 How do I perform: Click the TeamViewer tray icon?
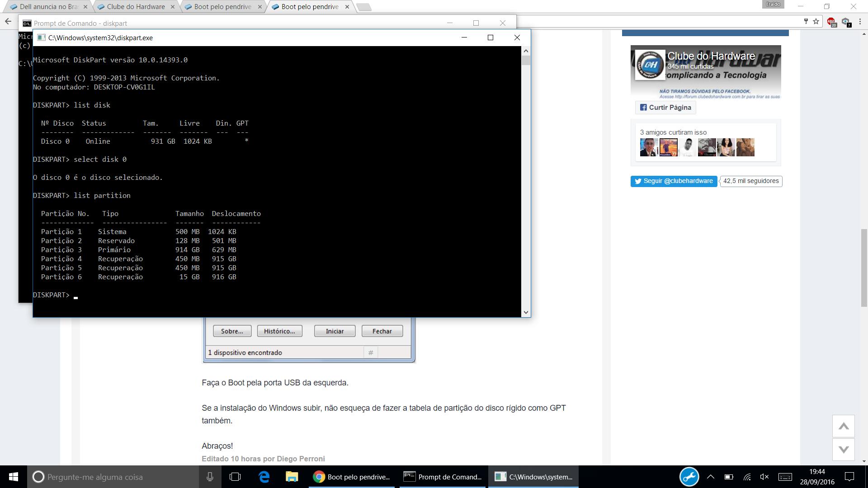coord(689,477)
